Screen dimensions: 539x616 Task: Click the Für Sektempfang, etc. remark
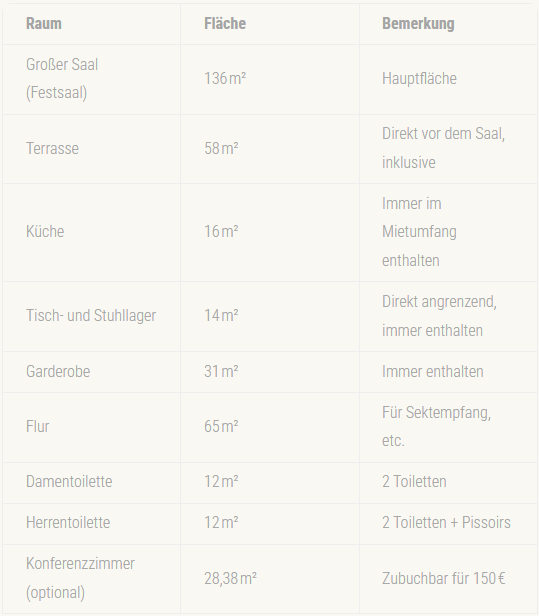click(436, 427)
